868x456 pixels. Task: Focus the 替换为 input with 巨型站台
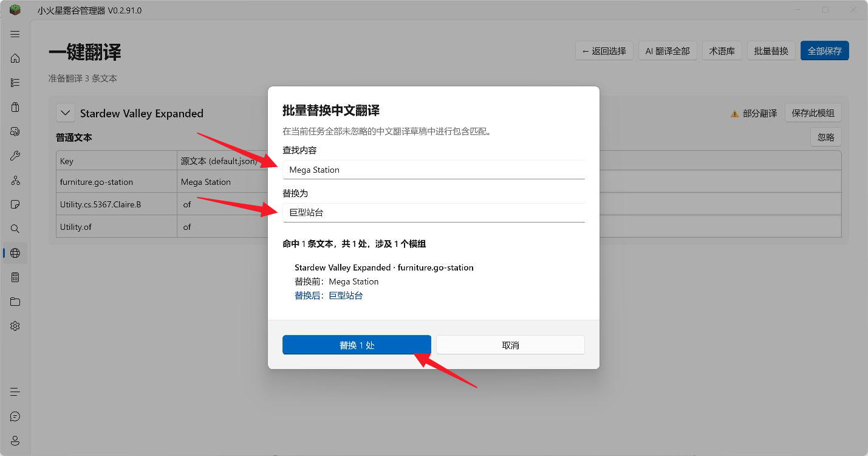pyautogui.click(x=434, y=213)
